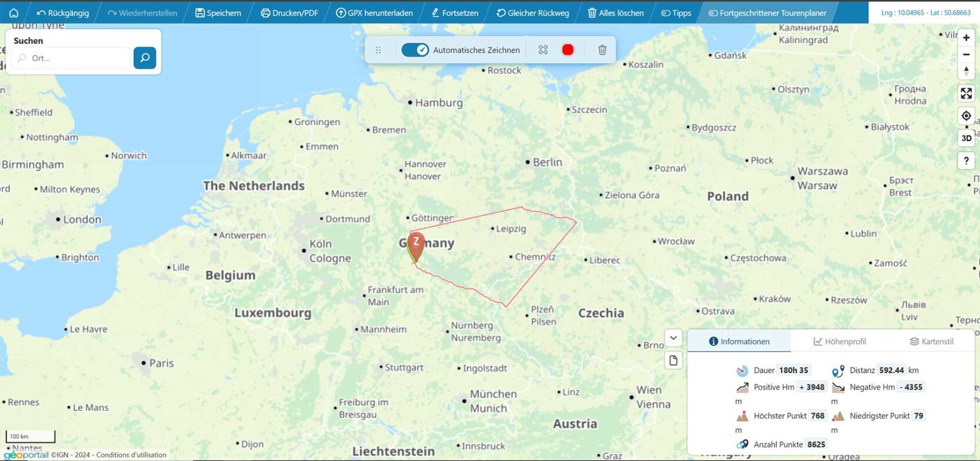The width and height of the screenshot is (980, 461).
Task: Reset map orientation with compass arrow
Action: click(966, 71)
